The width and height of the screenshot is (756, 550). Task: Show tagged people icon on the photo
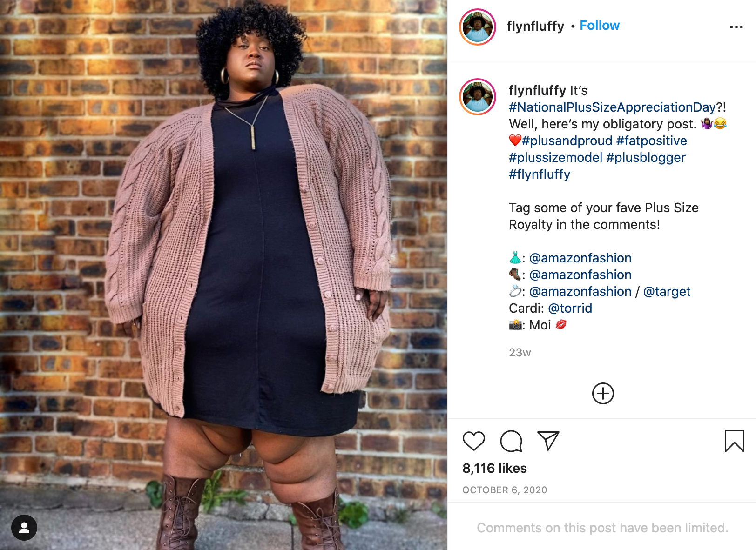click(x=24, y=528)
